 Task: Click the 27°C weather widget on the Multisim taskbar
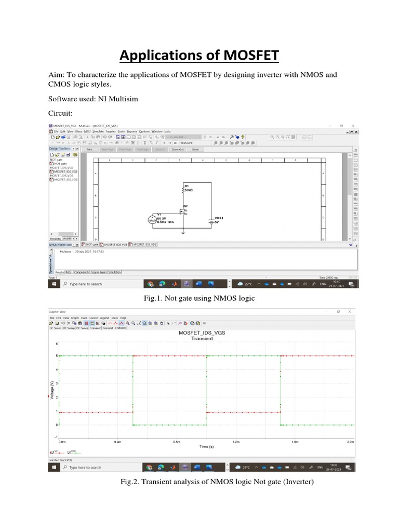(x=245, y=284)
